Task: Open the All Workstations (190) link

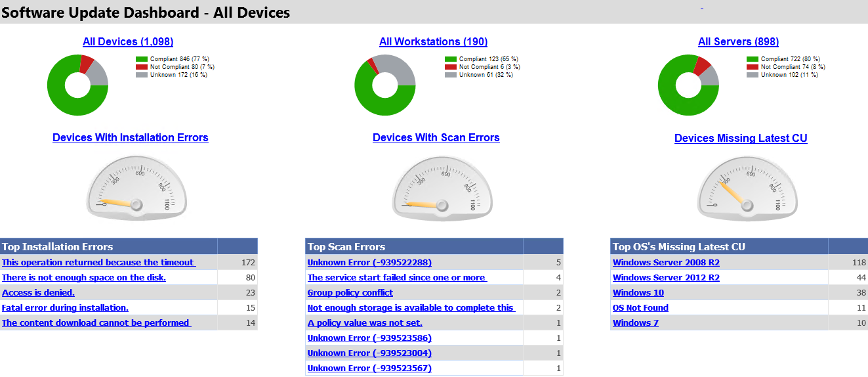Action: 434,42
